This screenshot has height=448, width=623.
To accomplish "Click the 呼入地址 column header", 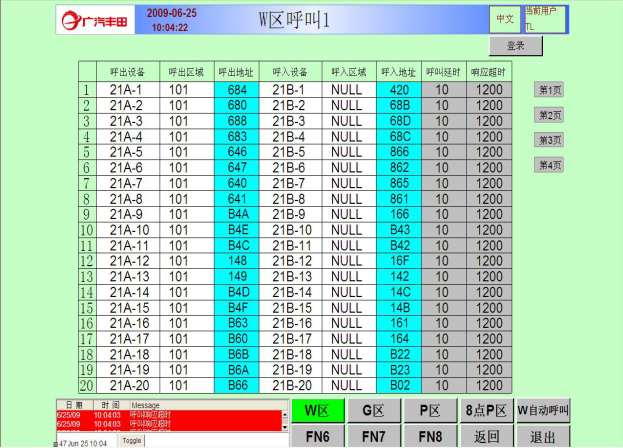I will [x=399, y=72].
